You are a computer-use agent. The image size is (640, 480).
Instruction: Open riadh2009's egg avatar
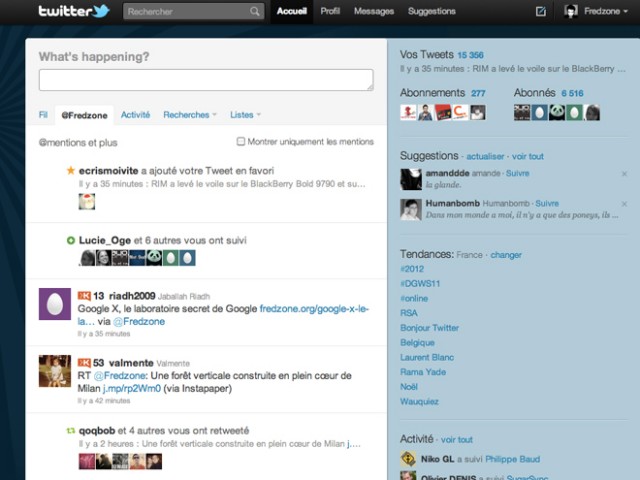tap(55, 304)
